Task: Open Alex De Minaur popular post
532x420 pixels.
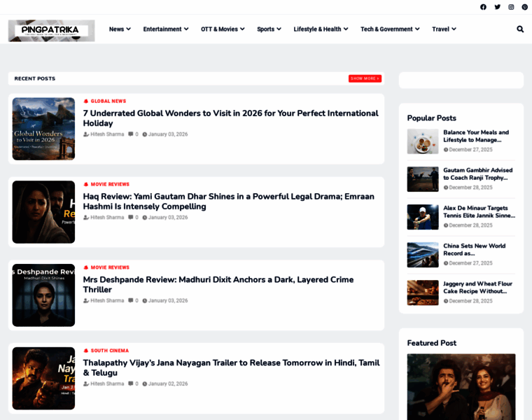Action: pos(479,211)
